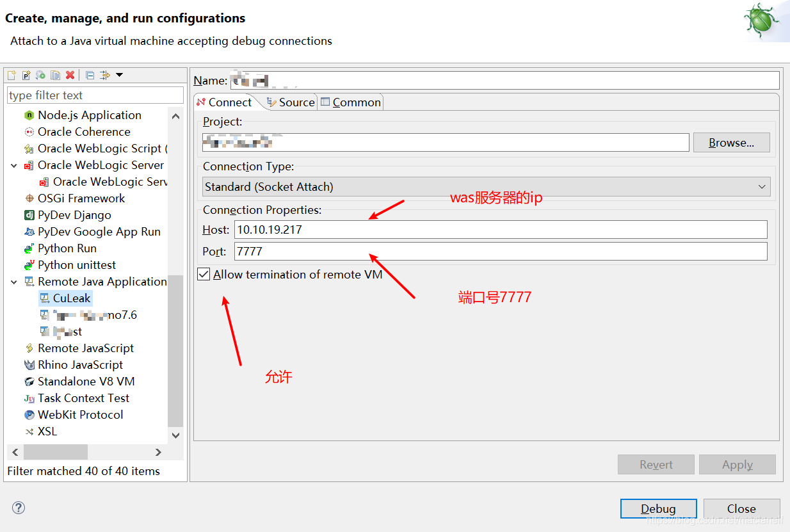Click the New prototype configuration icon

pyautogui.click(x=26, y=76)
